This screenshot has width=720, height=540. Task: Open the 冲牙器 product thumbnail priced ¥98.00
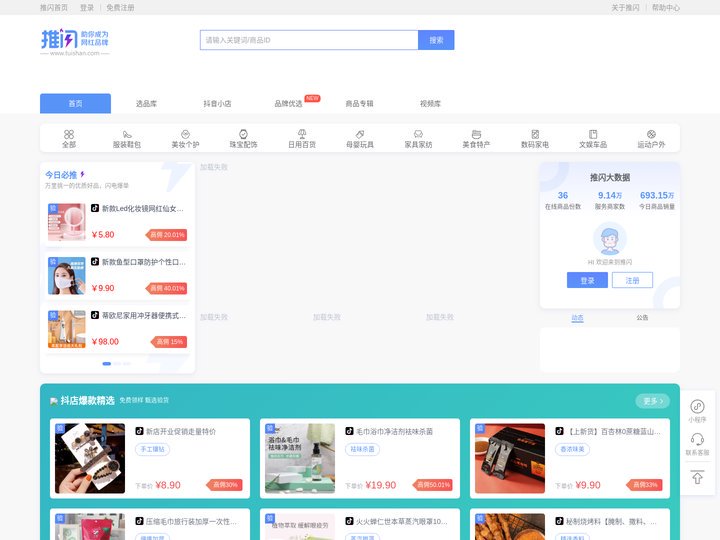tap(67, 329)
